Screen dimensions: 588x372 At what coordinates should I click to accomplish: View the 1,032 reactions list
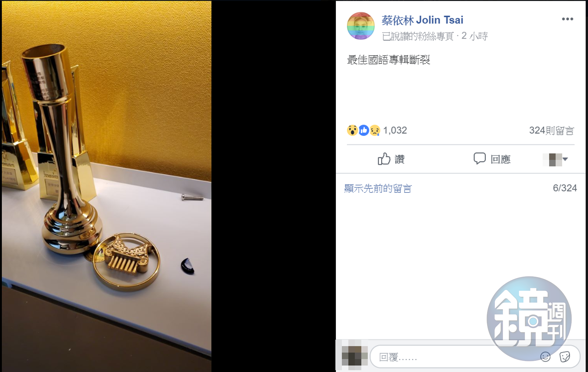point(395,130)
